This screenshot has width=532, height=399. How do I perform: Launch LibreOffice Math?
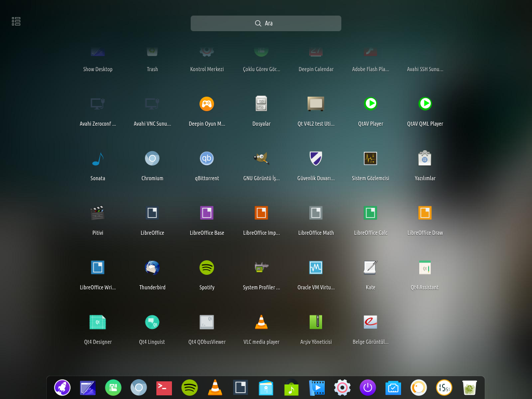coord(316,213)
